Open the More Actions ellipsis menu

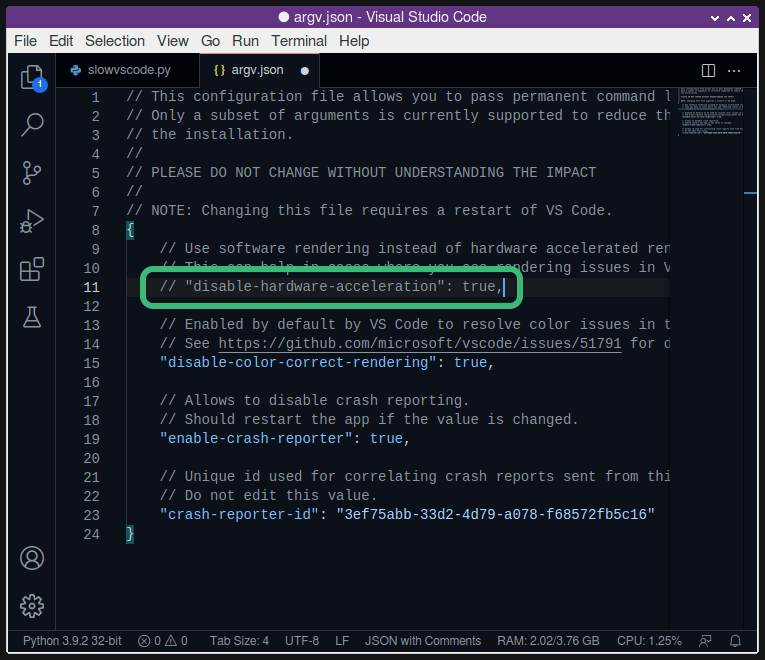click(x=734, y=71)
